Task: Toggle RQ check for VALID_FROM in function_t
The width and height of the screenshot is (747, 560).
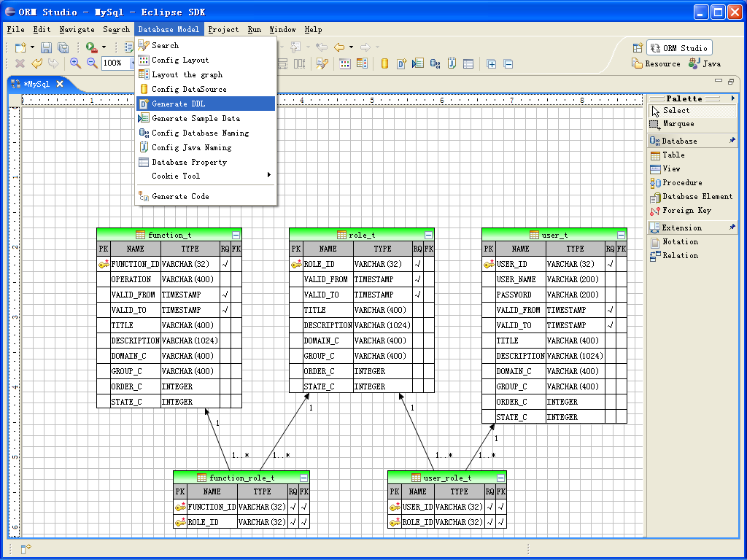Action: point(225,295)
